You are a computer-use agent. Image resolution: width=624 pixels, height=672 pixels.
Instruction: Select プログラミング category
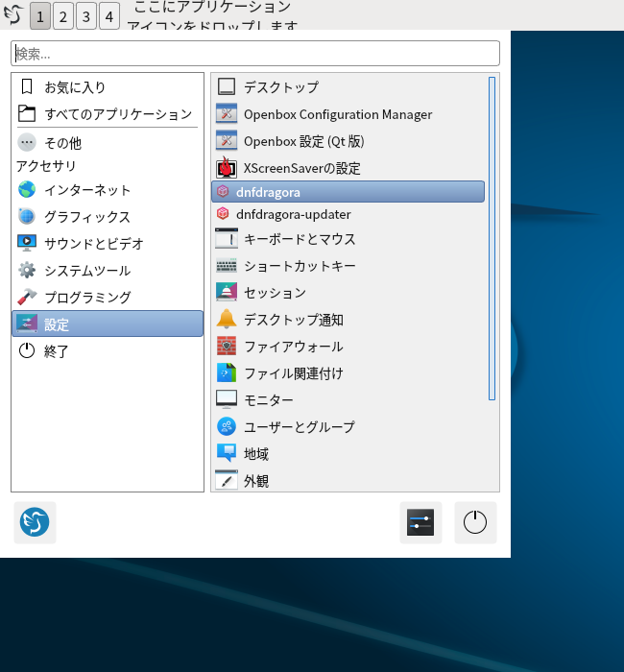[x=108, y=297]
